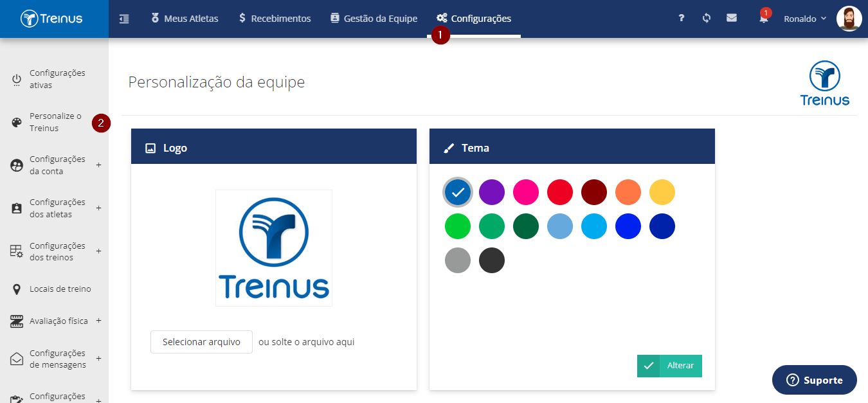Click the 'ou solte o arquivo aqui' drop text
The width and height of the screenshot is (868, 403).
click(x=307, y=342)
